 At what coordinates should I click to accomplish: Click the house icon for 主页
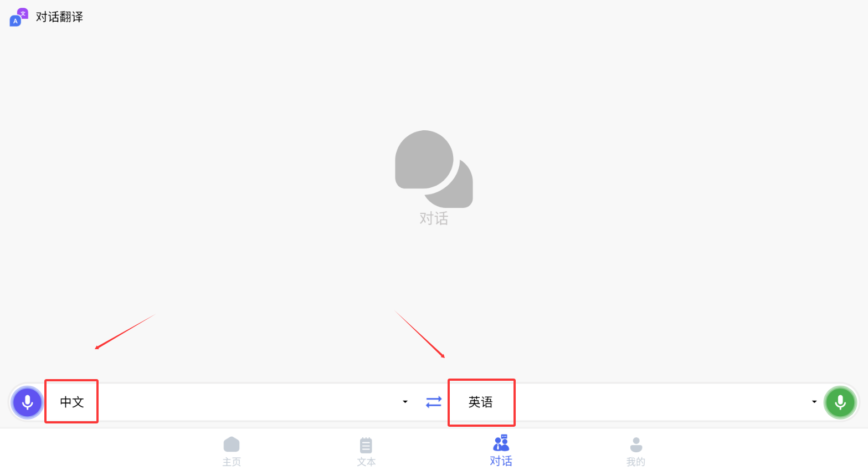(232, 445)
